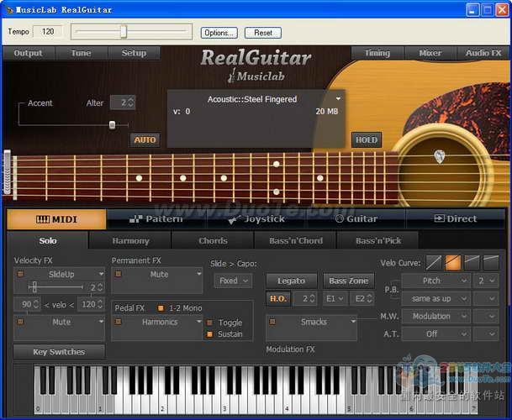Toggle the AUTO accent button
Image resolution: width=512 pixels, height=420 pixels.
pyautogui.click(x=145, y=140)
